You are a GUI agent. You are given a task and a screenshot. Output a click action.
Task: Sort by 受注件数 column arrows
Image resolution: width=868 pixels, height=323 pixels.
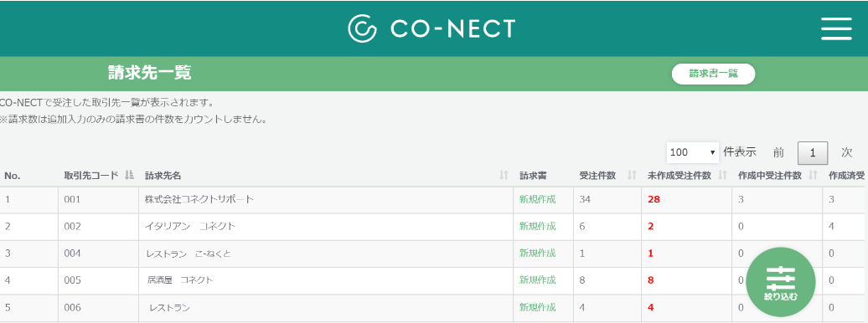pos(632,176)
